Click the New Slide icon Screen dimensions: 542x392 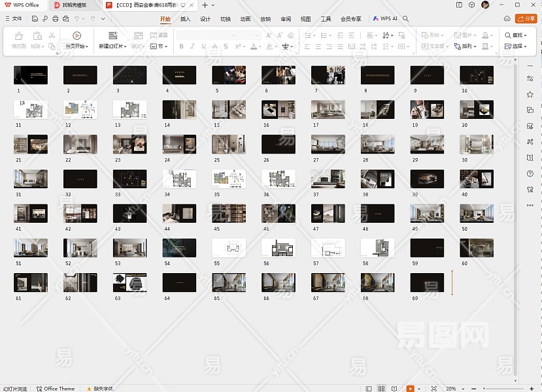112,36
